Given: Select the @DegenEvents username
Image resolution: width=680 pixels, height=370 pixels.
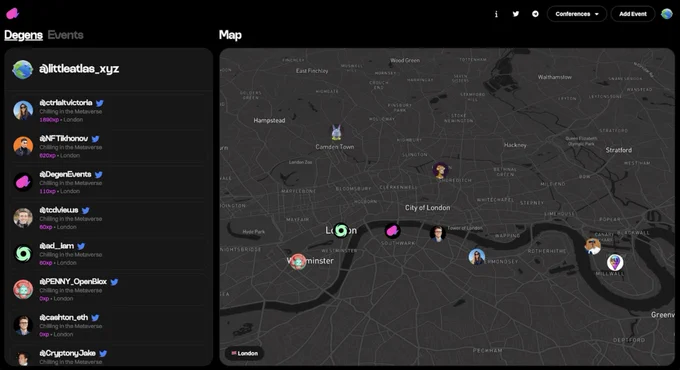Looking at the screenshot, I should click(x=65, y=174).
